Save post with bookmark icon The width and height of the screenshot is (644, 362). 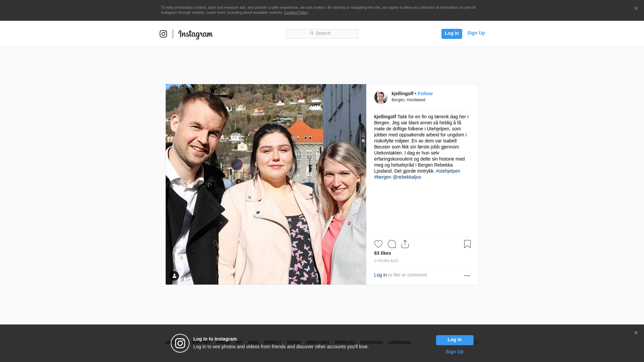pyautogui.click(x=467, y=244)
